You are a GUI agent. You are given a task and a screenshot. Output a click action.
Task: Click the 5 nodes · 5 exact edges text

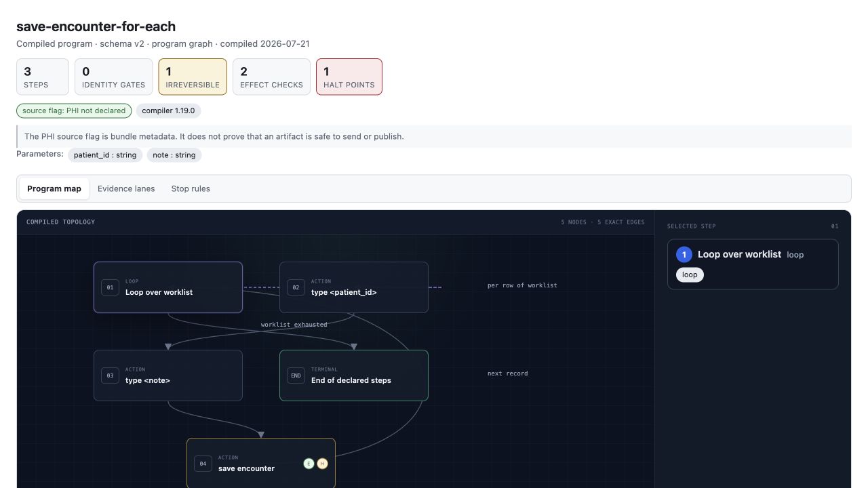point(603,222)
